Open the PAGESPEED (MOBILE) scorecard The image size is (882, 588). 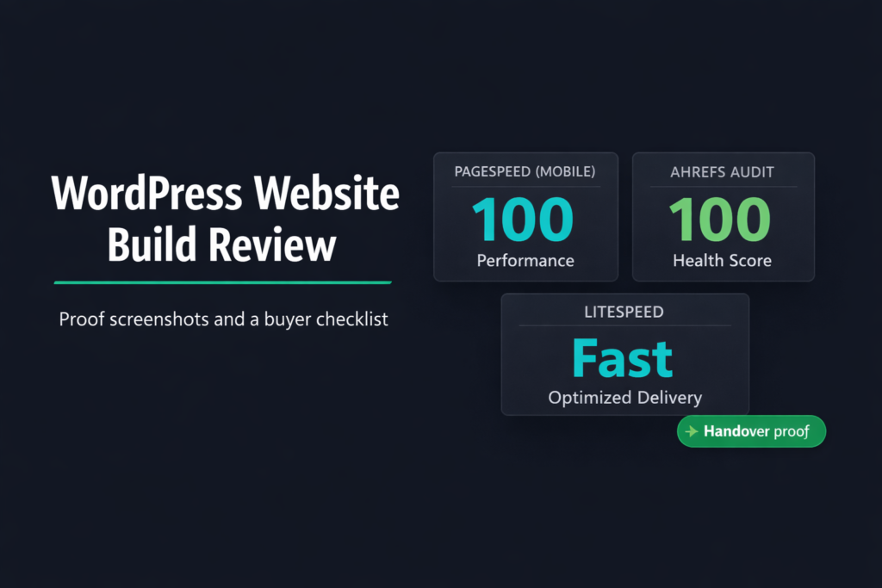[525, 216]
